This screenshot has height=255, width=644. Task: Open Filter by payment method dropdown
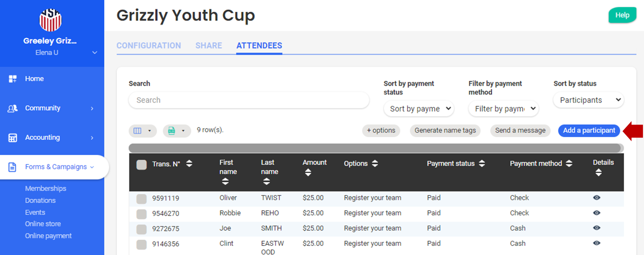[x=503, y=109]
